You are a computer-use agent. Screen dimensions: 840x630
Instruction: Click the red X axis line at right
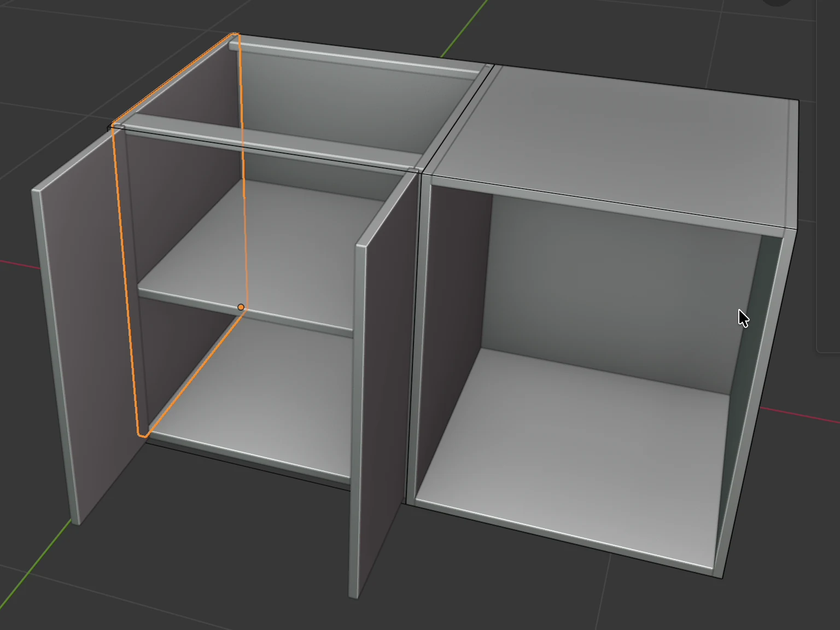(800, 415)
